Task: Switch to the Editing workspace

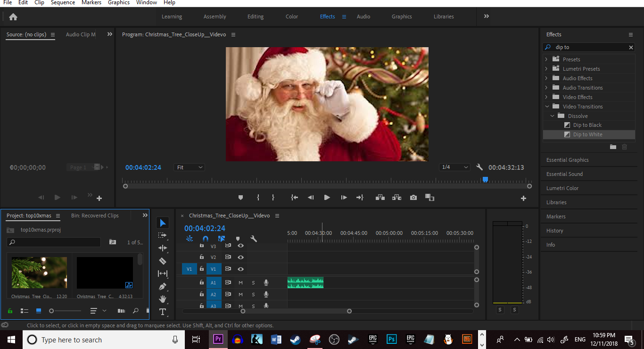Action: (256, 17)
